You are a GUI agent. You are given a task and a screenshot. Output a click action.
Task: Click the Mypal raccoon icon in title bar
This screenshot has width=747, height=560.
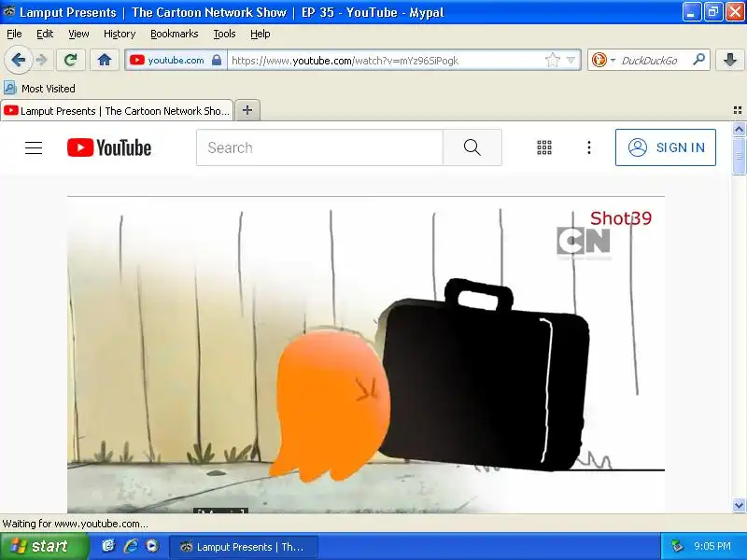pyautogui.click(x=9, y=11)
